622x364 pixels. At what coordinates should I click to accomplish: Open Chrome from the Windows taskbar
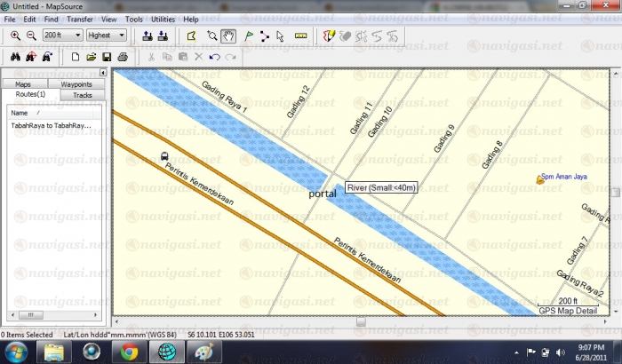tap(129, 352)
